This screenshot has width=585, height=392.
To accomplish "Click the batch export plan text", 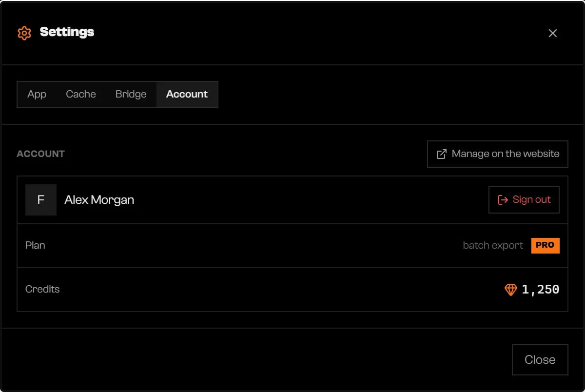I will point(493,246).
